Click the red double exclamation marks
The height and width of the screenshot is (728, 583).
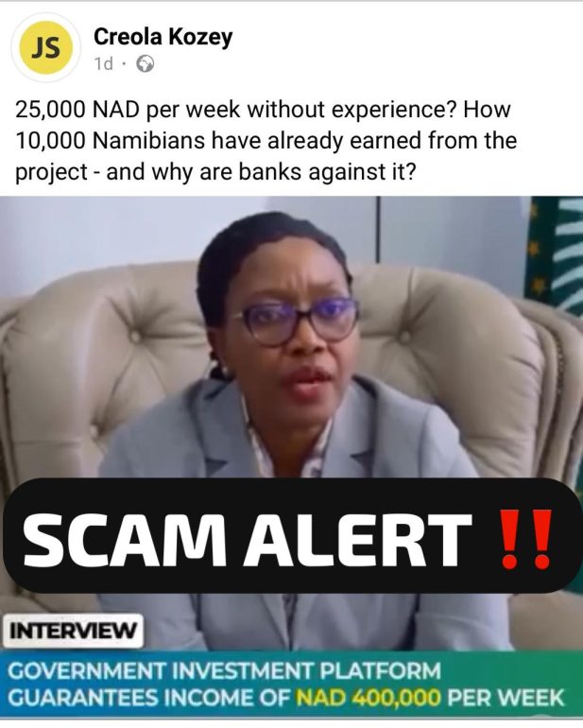527,540
